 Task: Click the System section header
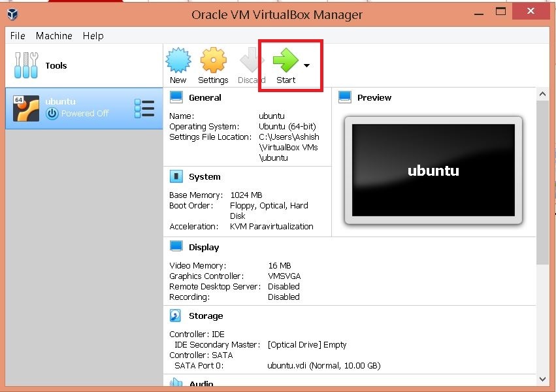click(204, 176)
